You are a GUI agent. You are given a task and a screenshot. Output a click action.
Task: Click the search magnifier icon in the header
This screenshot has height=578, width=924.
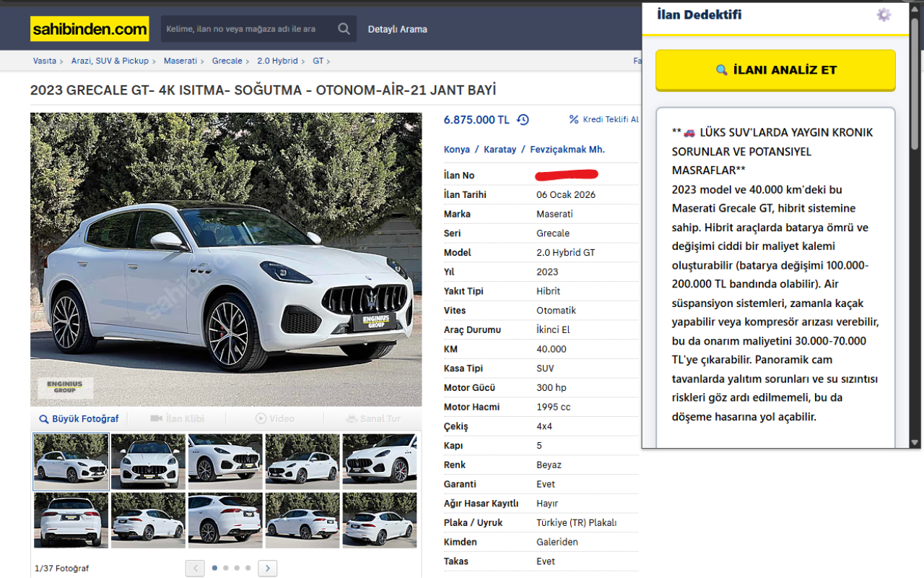344,29
